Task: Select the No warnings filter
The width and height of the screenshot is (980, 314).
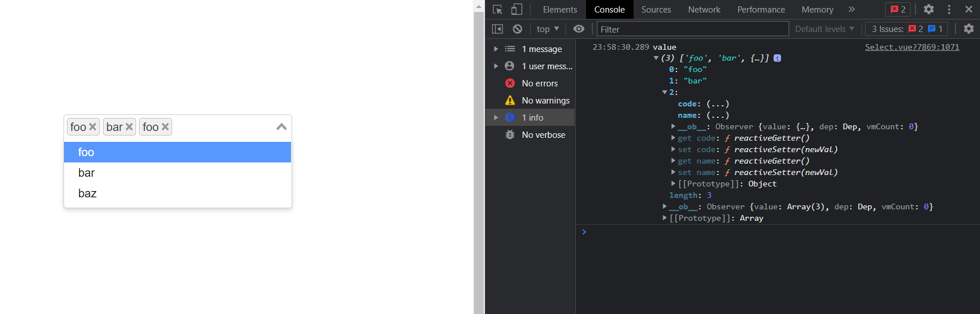Action: tap(530, 101)
